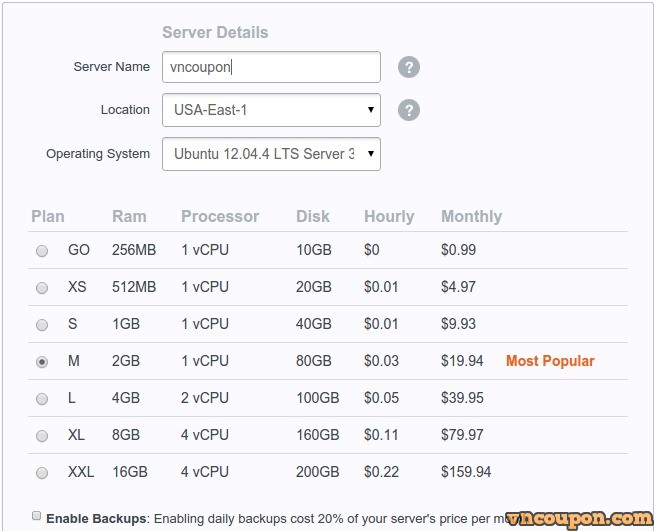This screenshot has height=531, width=654.
Task: Select the XS plan radio button
Action: 42,288
